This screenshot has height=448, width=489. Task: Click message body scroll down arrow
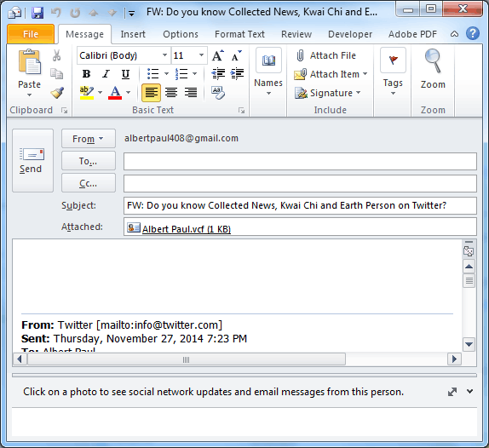pos(469,344)
